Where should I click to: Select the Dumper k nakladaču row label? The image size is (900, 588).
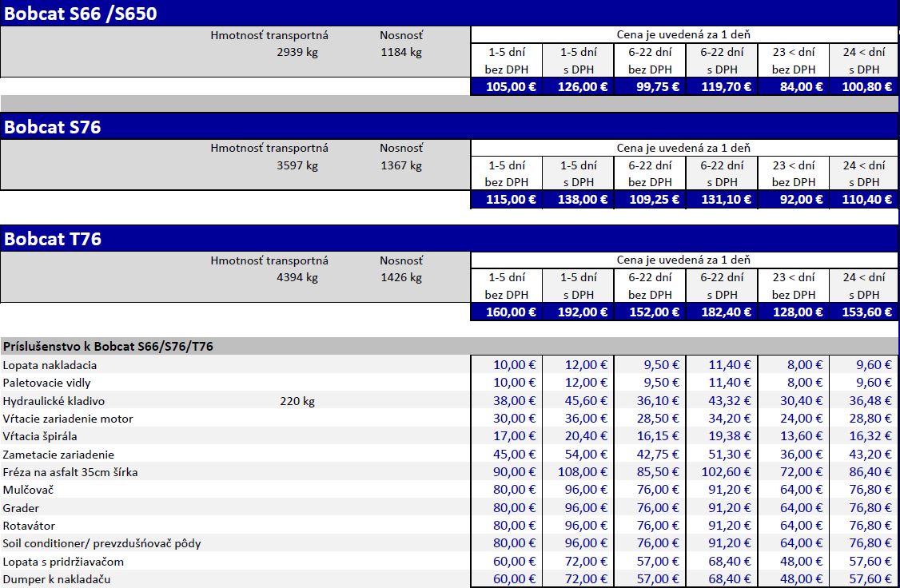click(56, 579)
